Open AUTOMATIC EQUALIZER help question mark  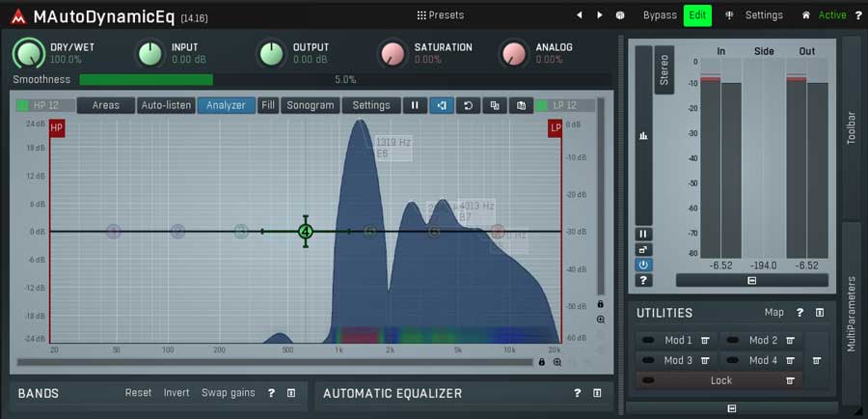[x=578, y=394]
